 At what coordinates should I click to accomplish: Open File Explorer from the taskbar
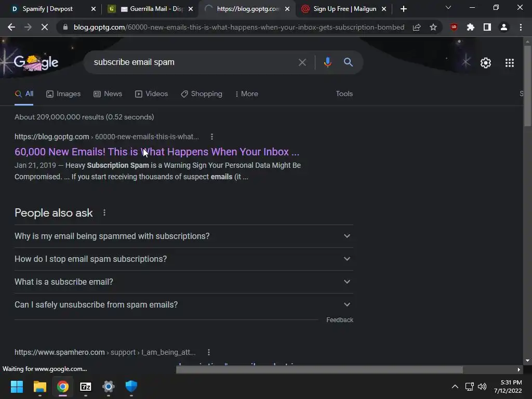pos(39,387)
